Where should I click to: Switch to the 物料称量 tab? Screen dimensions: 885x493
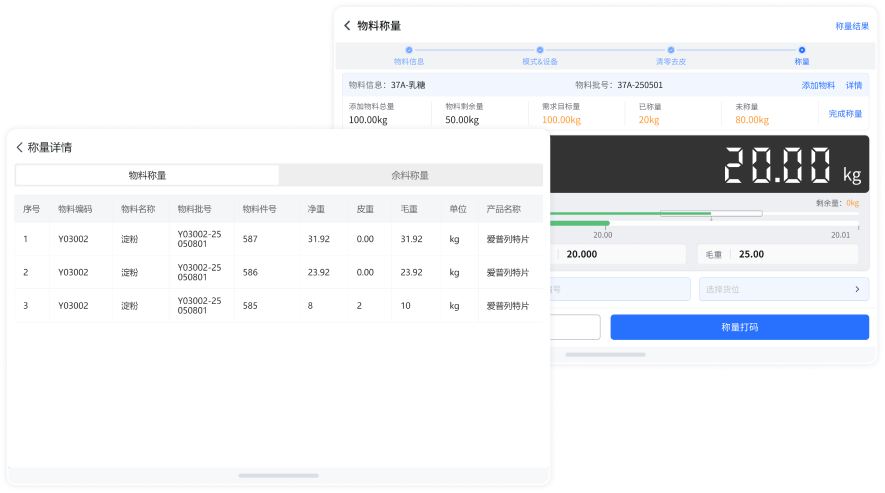pyautogui.click(x=147, y=175)
